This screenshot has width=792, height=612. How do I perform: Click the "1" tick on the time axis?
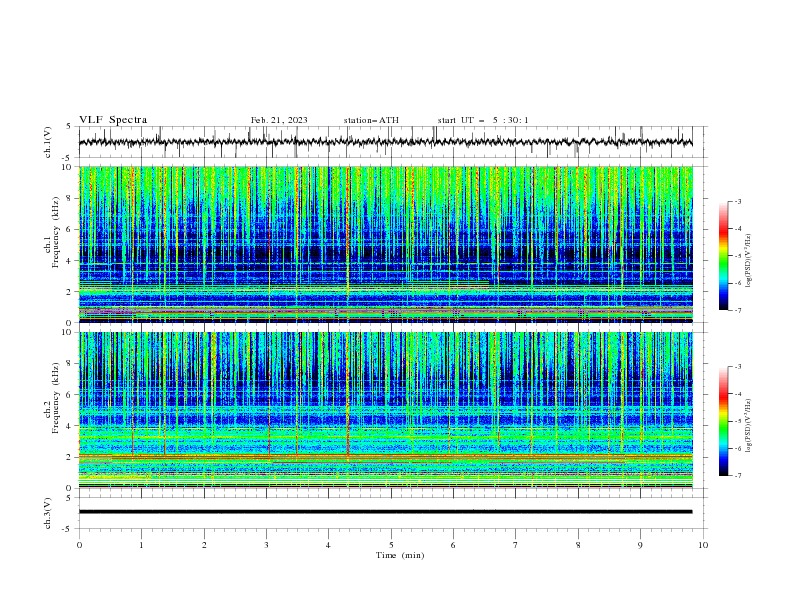pyautogui.click(x=141, y=545)
